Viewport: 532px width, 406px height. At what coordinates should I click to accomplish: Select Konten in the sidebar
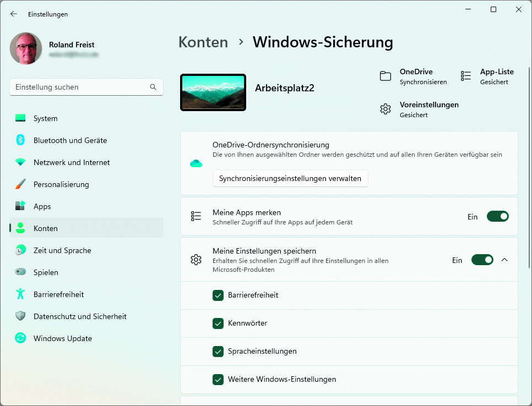click(x=86, y=228)
